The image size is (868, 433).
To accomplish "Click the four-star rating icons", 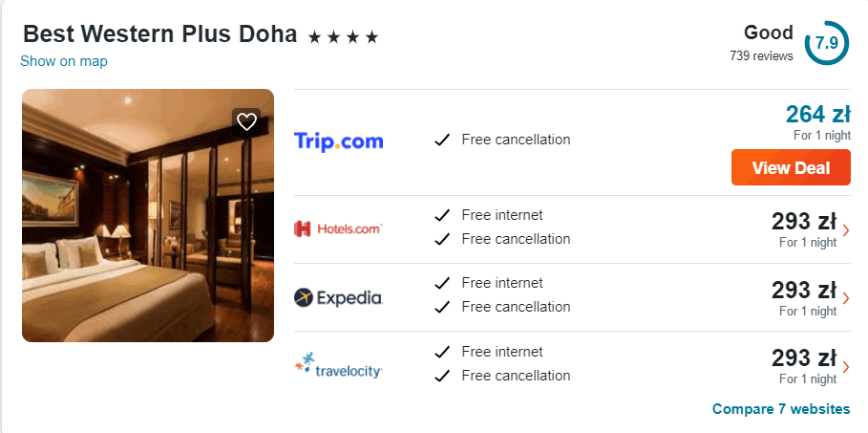I will [x=343, y=37].
